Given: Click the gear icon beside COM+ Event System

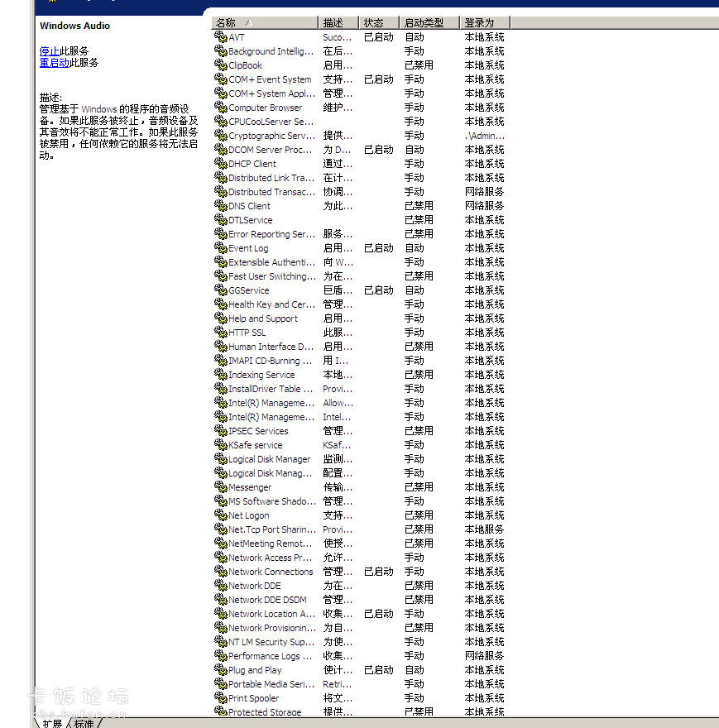Looking at the screenshot, I should pyautogui.click(x=221, y=79).
